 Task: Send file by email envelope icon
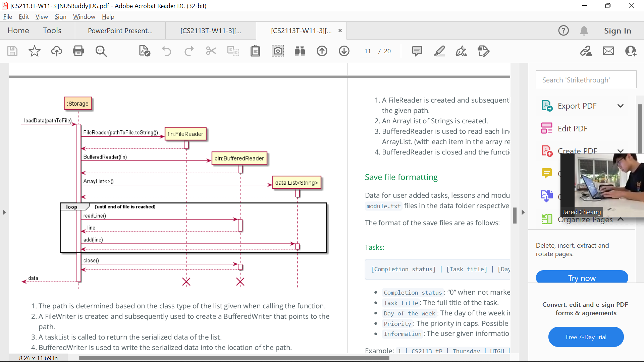pos(608,51)
